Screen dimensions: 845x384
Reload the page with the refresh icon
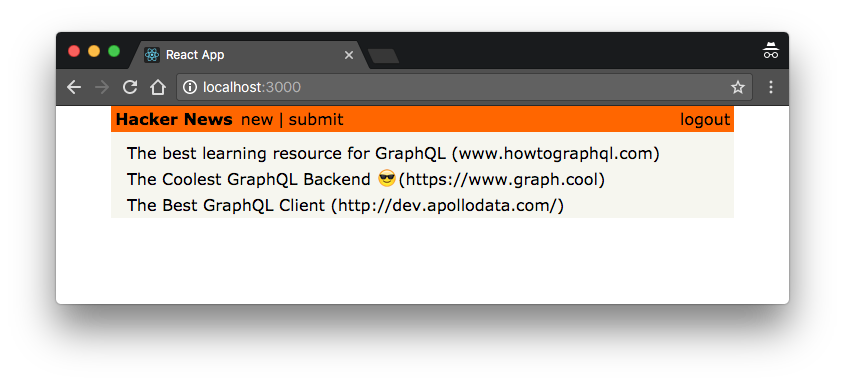point(130,87)
